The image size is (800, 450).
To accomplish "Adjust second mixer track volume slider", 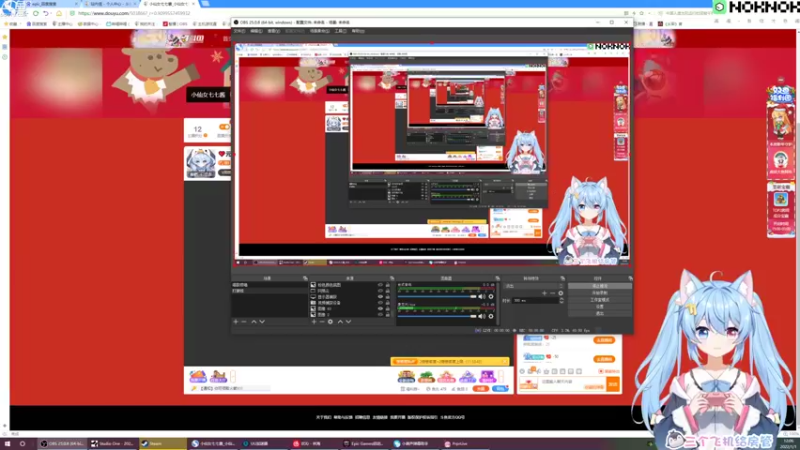I will [x=437, y=316].
